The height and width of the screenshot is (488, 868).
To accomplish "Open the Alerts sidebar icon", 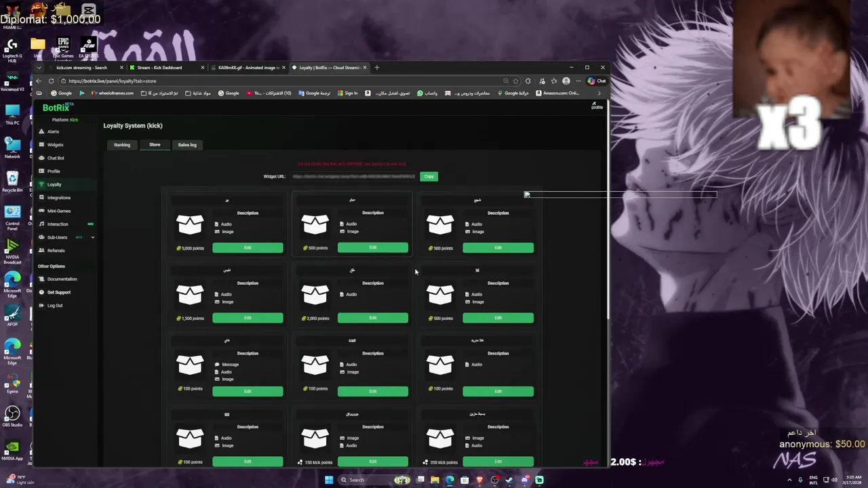I will click(x=41, y=131).
